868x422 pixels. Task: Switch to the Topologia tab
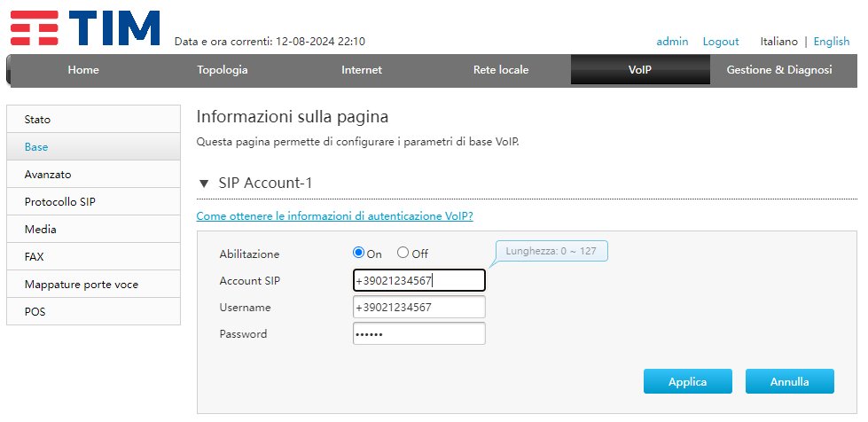222,70
